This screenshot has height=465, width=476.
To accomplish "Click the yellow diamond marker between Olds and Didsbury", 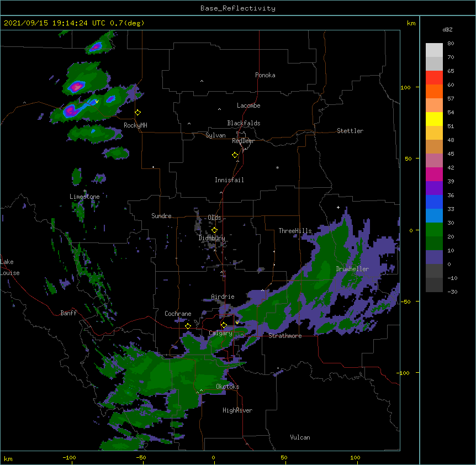I will pos(215,230).
